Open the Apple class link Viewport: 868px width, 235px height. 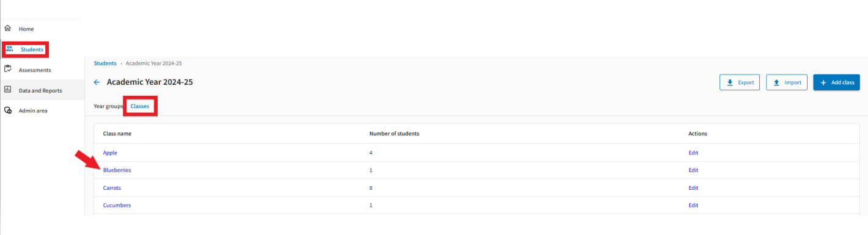click(x=110, y=153)
